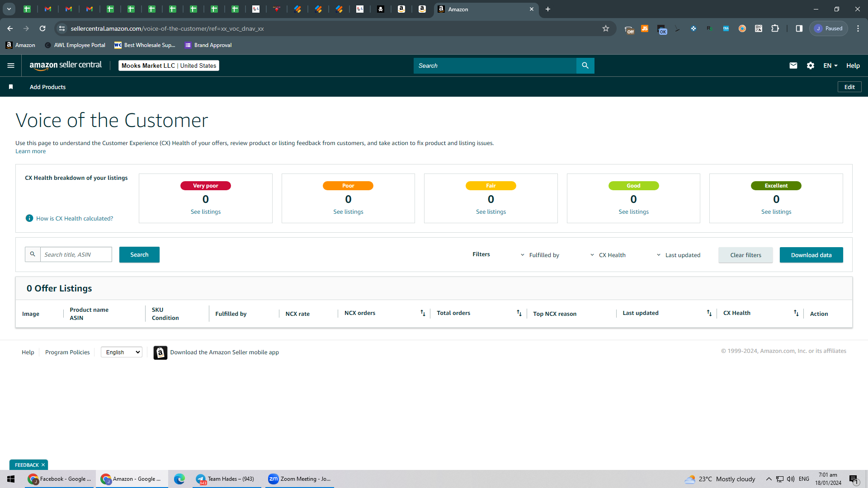This screenshot has height=488, width=868.
Task: Open the Chrome three-dot menu
Action: point(858,28)
